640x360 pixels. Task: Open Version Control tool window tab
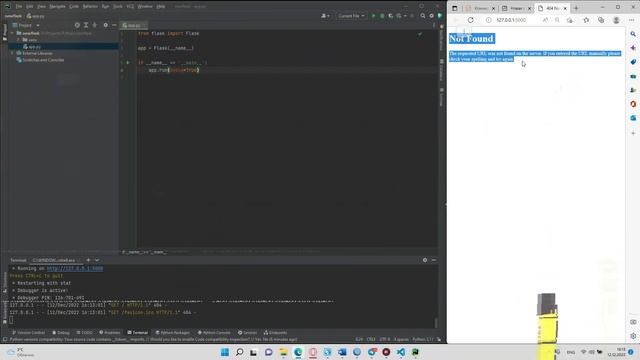29,333
